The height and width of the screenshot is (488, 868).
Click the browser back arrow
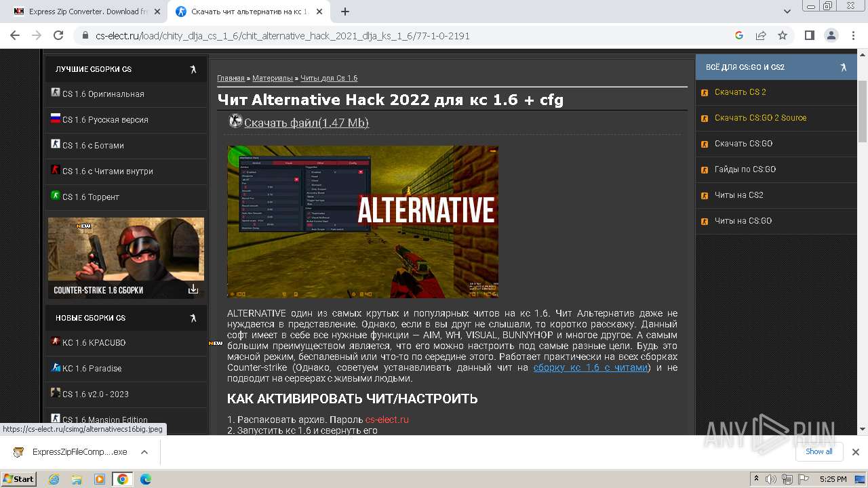[x=14, y=35]
